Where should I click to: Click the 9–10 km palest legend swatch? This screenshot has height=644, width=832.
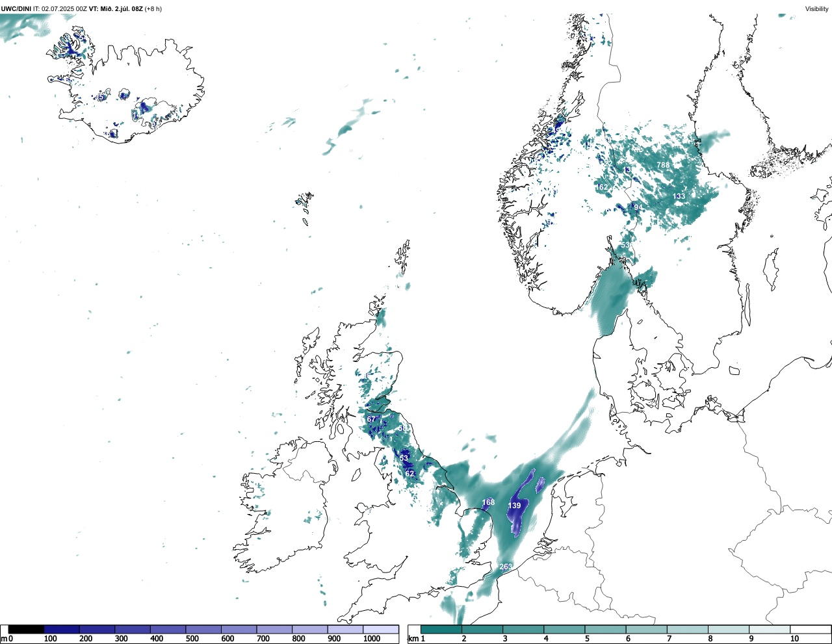coord(770,629)
